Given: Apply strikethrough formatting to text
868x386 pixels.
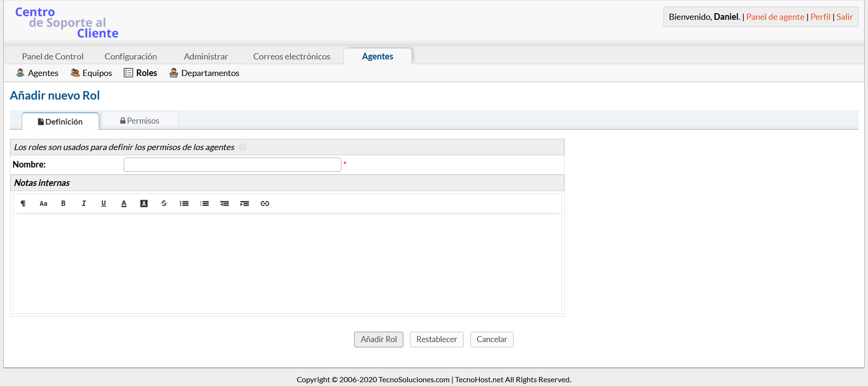Looking at the screenshot, I should click(x=164, y=203).
